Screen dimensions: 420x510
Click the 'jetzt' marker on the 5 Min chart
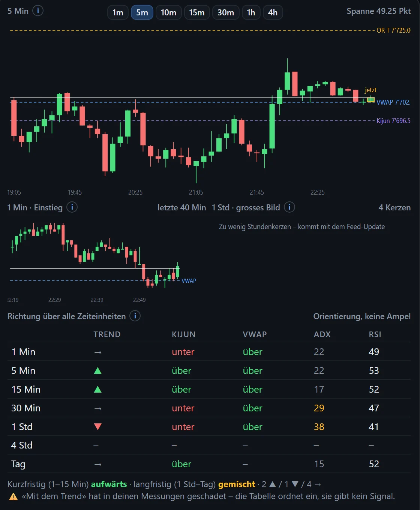(370, 90)
